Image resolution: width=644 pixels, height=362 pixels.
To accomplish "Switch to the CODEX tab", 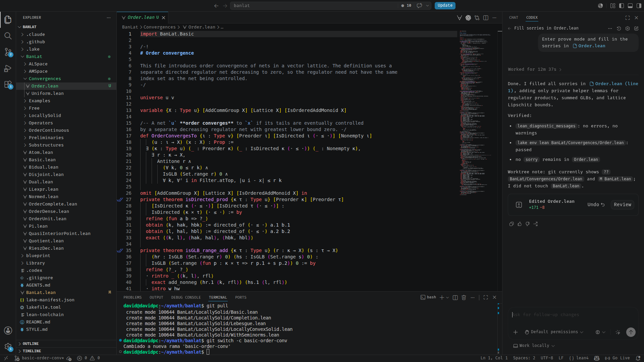I will (532, 18).
